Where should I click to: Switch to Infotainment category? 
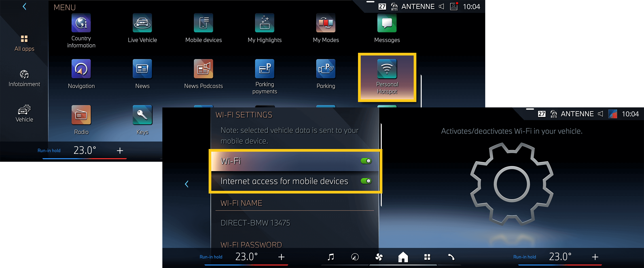coord(24,79)
